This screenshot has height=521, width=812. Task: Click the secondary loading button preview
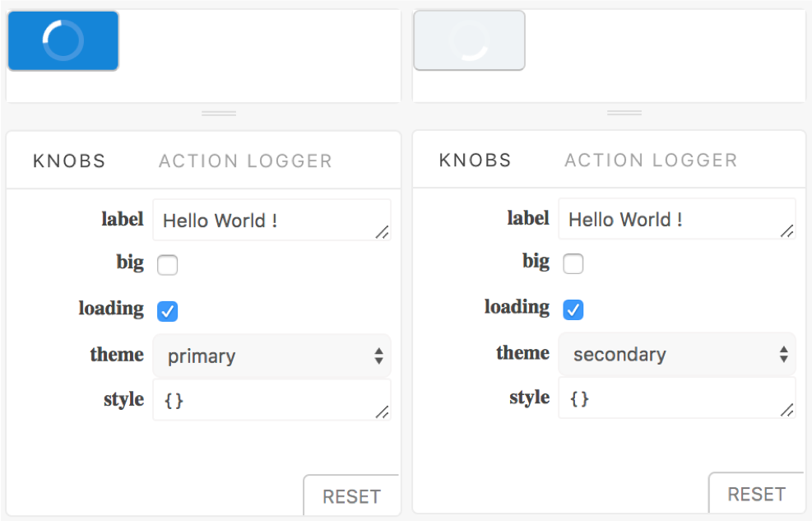469,40
